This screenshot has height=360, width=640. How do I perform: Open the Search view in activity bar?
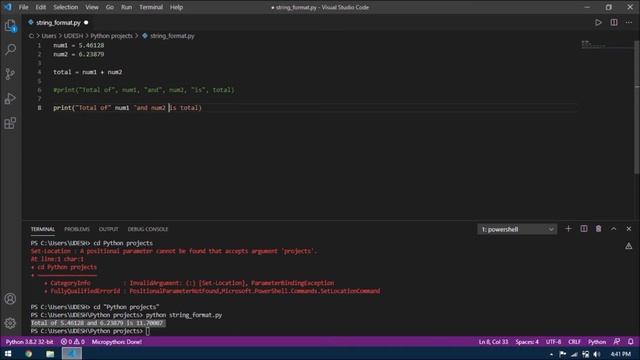click(x=11, y=49)
